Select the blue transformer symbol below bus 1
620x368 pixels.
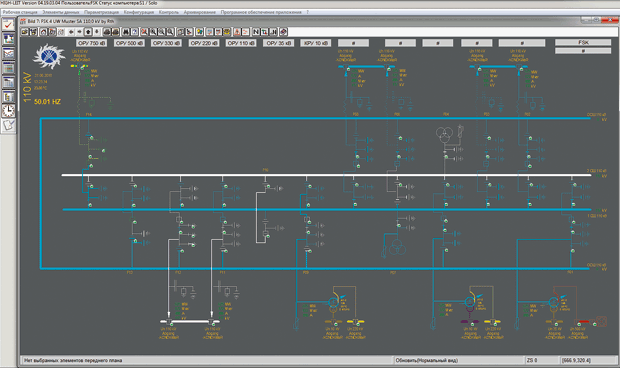[397, 247]
